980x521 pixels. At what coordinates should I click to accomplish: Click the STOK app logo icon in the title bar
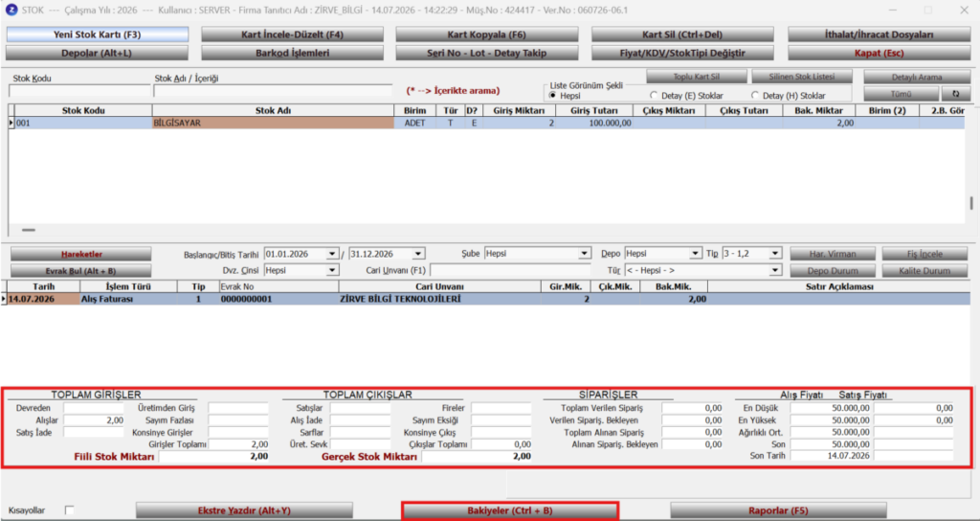(x=11, y=11)
